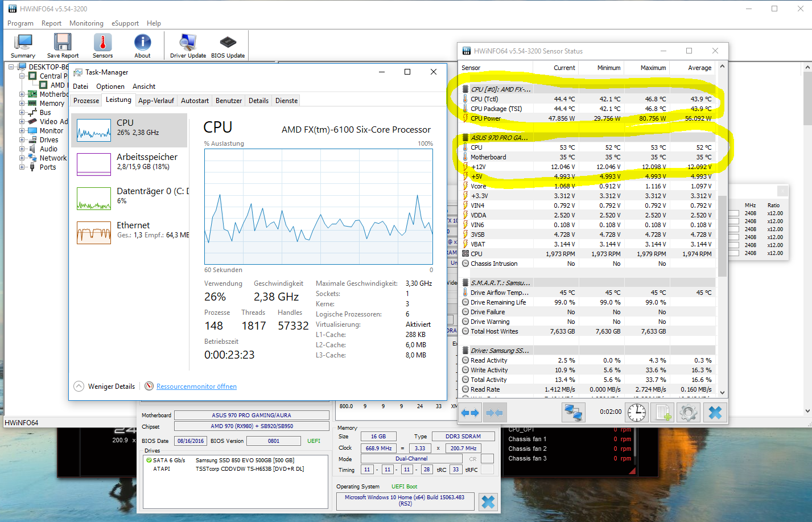The width and height of the screenshot is (812, 522).
Task: Launch the BIOS Update tool
Action: 228,46
